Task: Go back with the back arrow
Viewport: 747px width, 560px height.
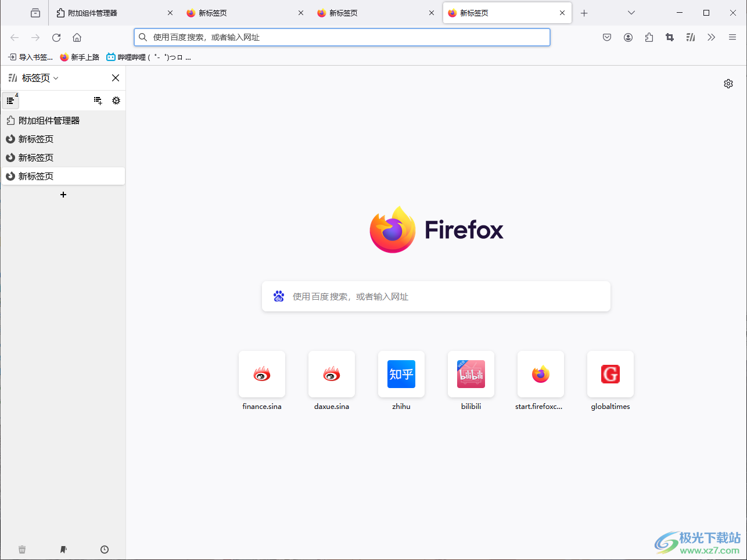Action: (x=15, y=37)
